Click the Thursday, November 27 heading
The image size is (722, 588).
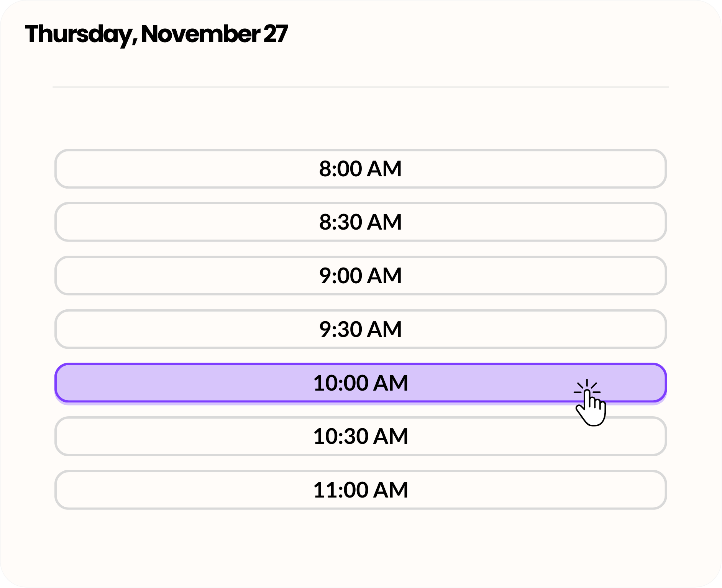click(156, 34)
